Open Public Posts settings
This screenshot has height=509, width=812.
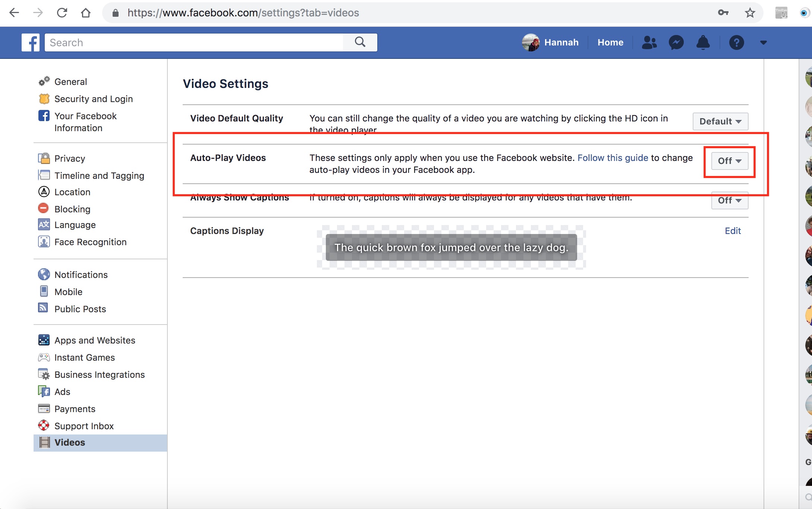coord(80,309)
